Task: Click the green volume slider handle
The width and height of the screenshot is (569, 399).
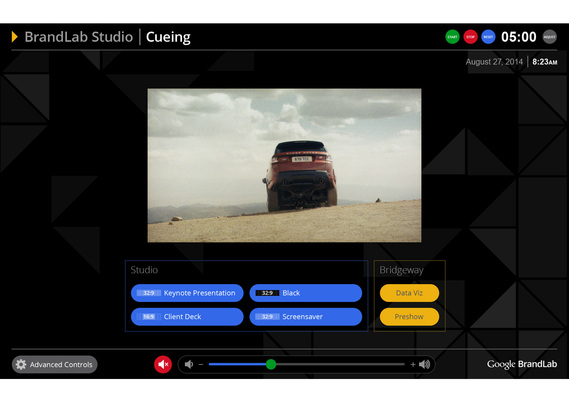Action: [271, 364]
